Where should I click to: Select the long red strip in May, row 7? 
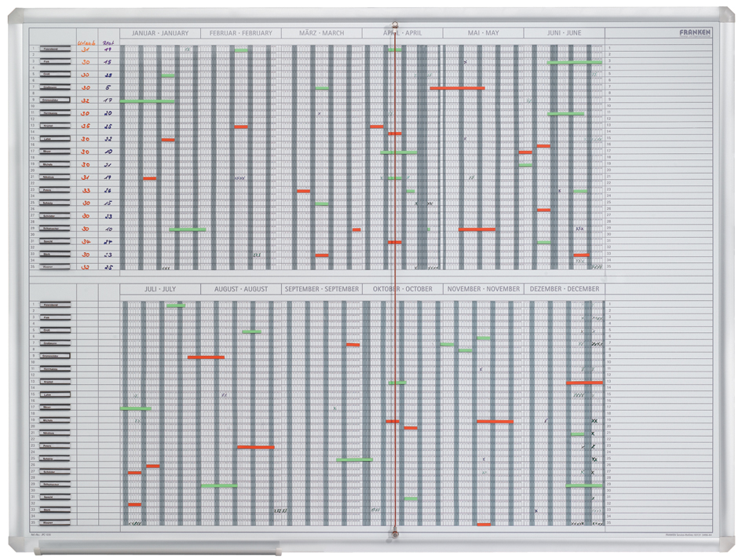tap(457, 88)
